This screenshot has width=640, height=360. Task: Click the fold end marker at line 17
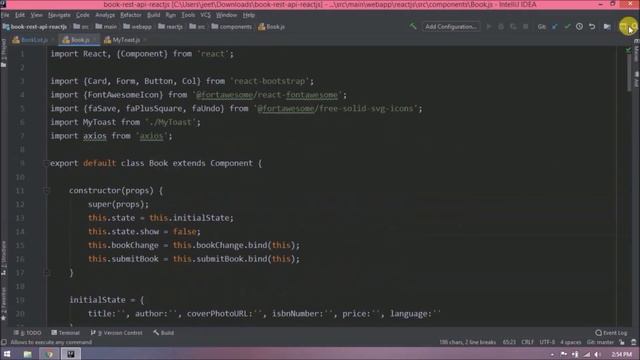click(x=46, y=273)
